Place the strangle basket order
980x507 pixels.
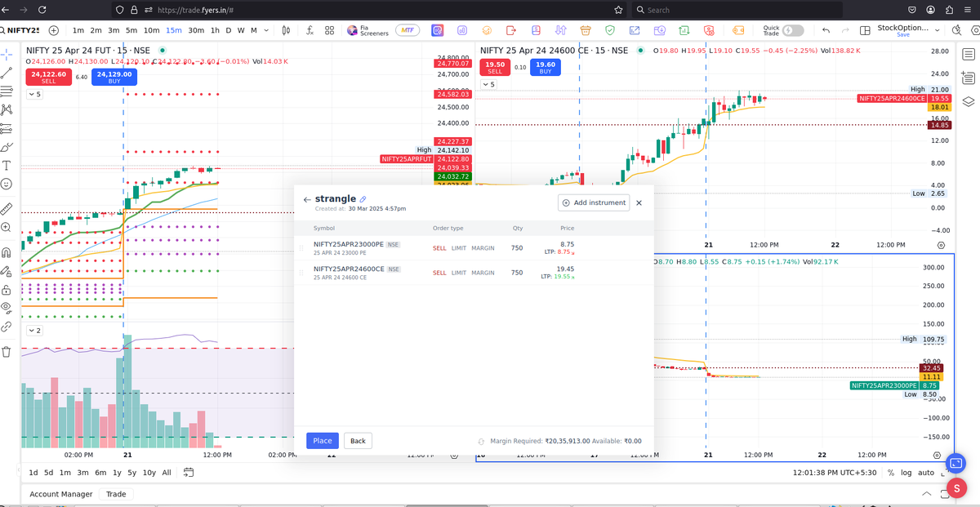[x=323, y=441]
